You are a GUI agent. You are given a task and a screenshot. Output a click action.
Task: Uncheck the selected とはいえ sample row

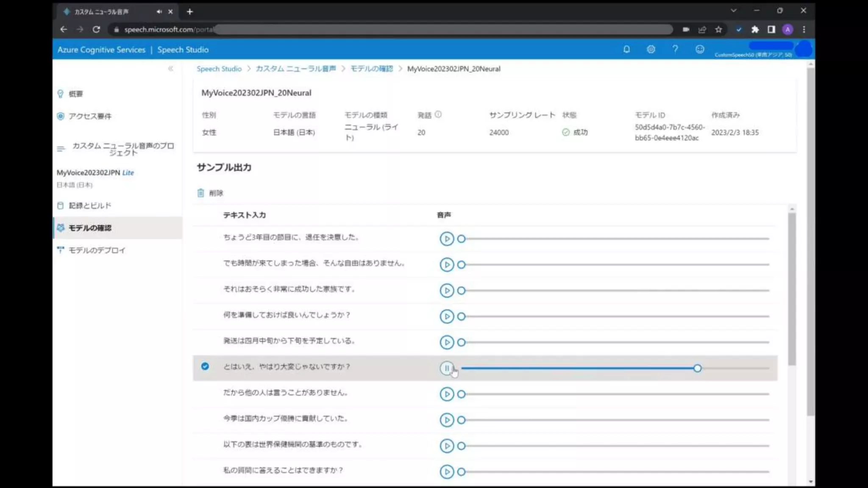[x=205, y=366]
